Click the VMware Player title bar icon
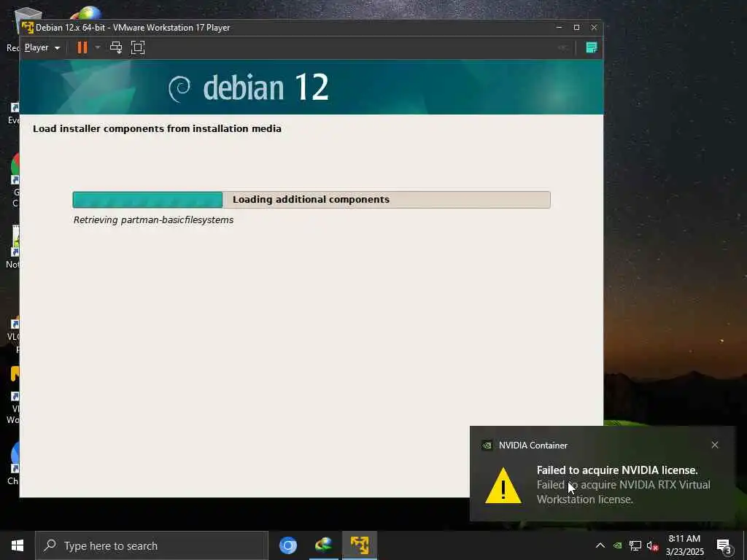 tap(28, 28)
